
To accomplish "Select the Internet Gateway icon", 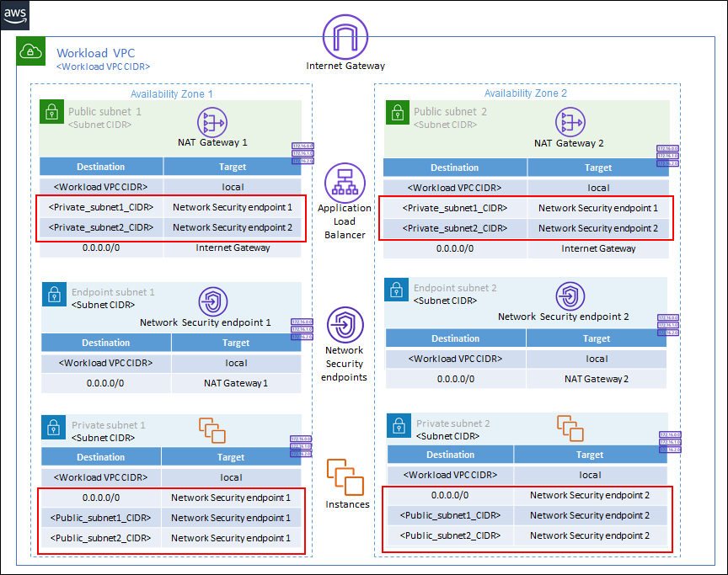I will (345, 37).
